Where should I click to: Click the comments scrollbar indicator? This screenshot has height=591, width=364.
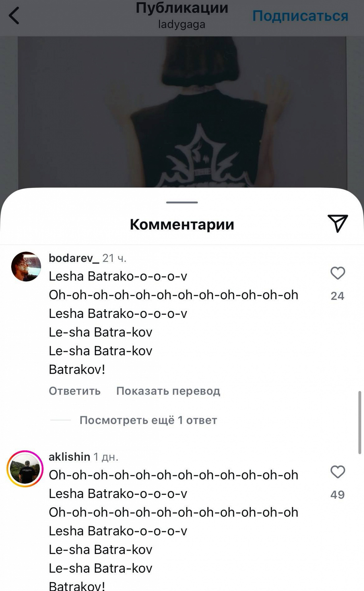click(x=360, y=422)
